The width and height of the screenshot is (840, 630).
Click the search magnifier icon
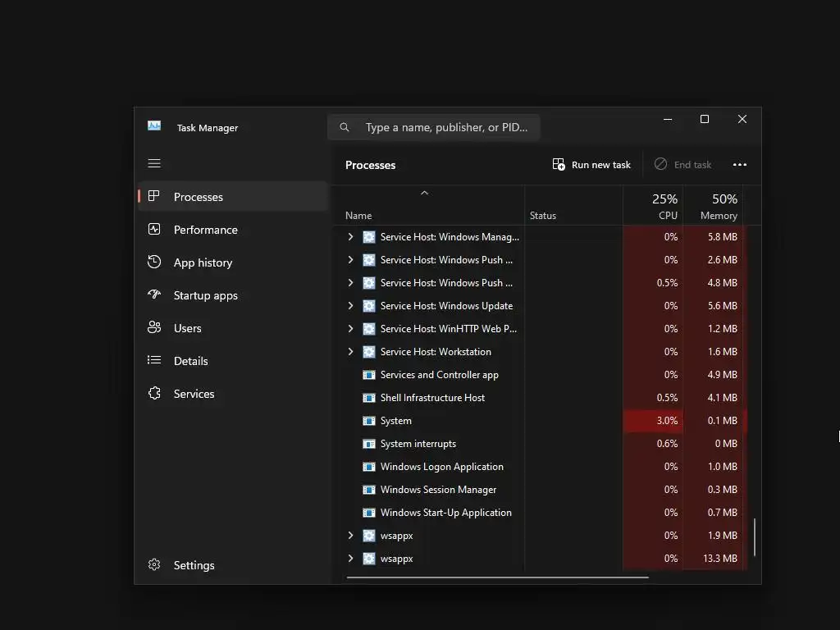pyautogui.click(x=345, y=127)
